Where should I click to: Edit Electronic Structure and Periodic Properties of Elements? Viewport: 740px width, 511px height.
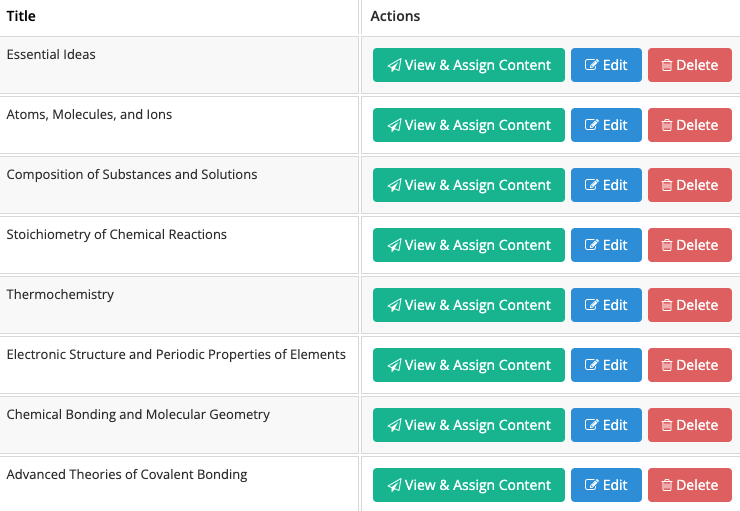click(606, 365)
